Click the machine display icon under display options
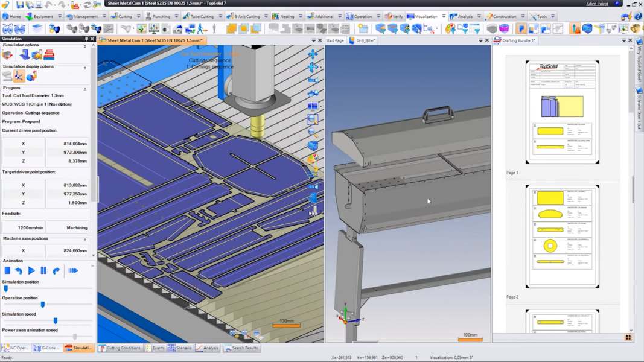Viewport: 644px width, 362px height. click(6, 75)
